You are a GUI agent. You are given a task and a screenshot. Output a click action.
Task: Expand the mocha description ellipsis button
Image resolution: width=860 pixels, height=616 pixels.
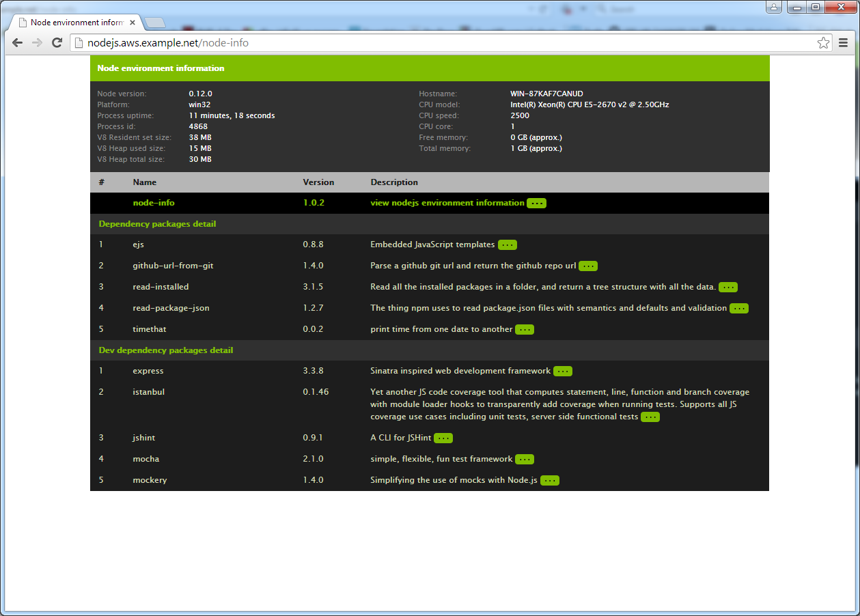(524, 460)
